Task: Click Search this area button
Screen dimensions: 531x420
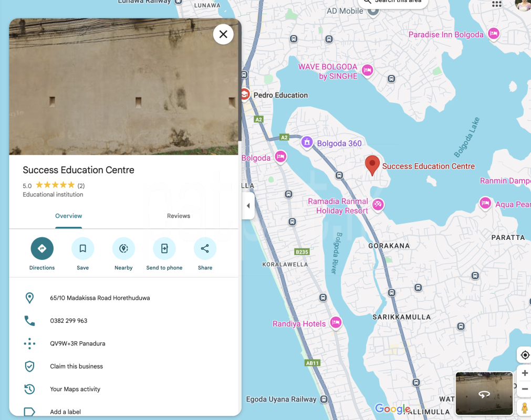Action: (x=393, y=3)
